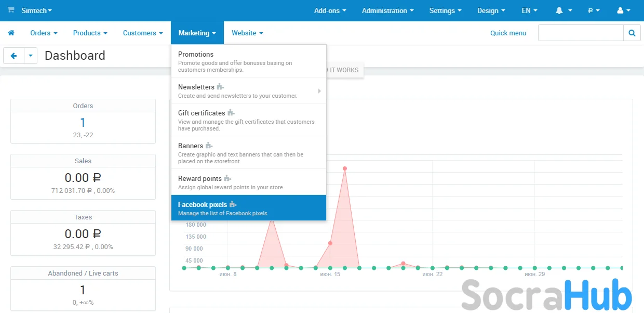Screen dimensions: 644x313
Task: Open the EN language dropdown
Action: point(529,10)
